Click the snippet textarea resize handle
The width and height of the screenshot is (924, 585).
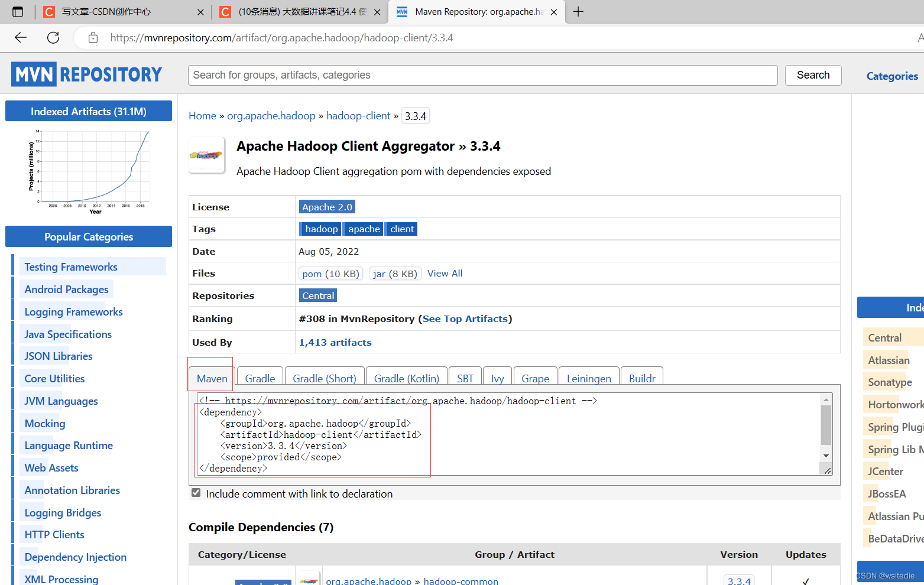click(x=827, y=470)
